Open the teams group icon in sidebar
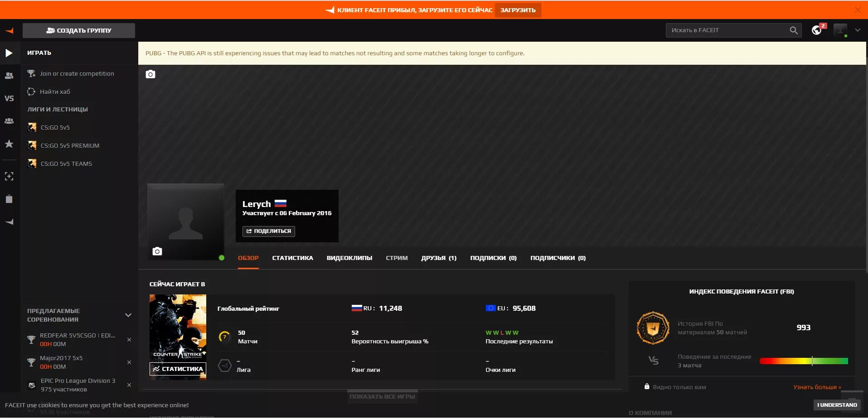868x419 pixels. (9, 121)
